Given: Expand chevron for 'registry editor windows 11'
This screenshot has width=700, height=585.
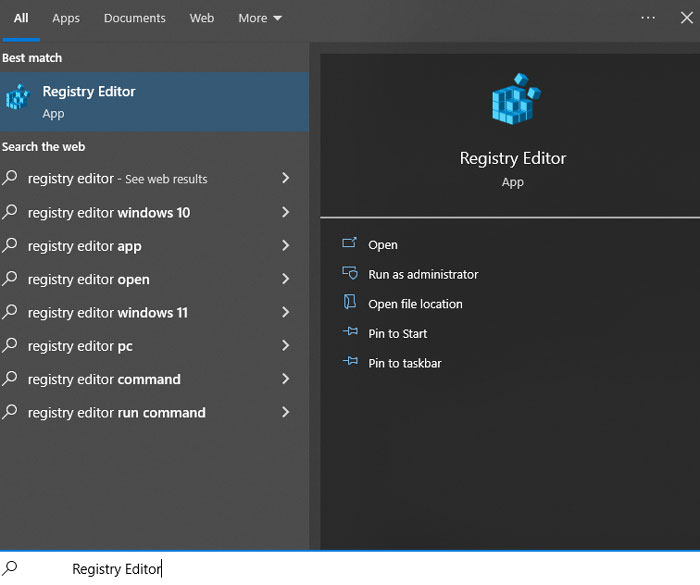Looking at the screenshot, I should point(286,312).
